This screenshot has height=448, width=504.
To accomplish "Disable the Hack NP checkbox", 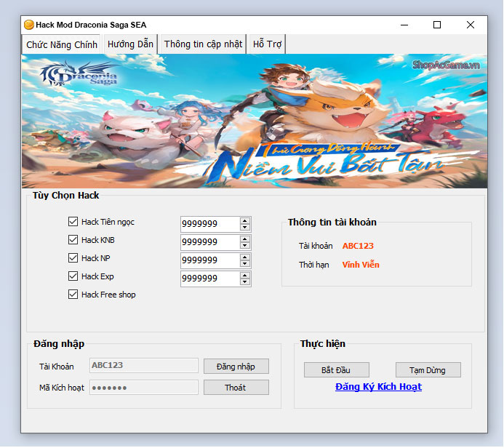I will (x=73, y=257).
